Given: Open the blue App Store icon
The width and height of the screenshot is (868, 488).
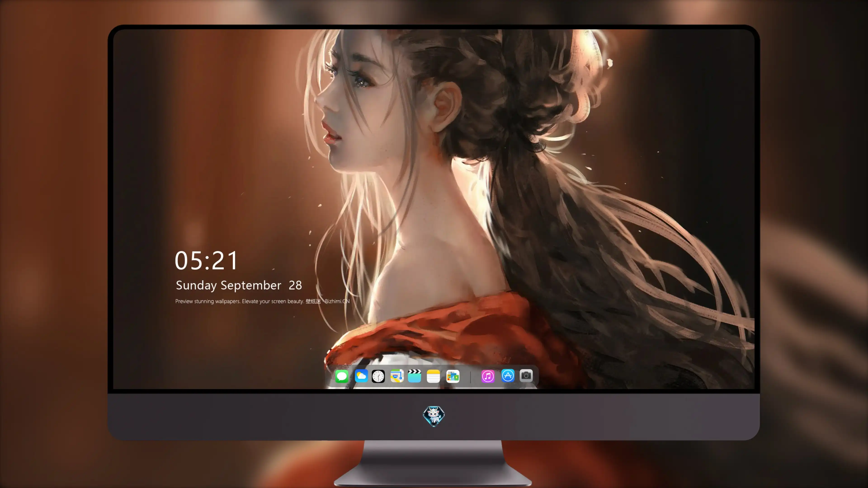Looking at the screenshot, I should (508, 375).
